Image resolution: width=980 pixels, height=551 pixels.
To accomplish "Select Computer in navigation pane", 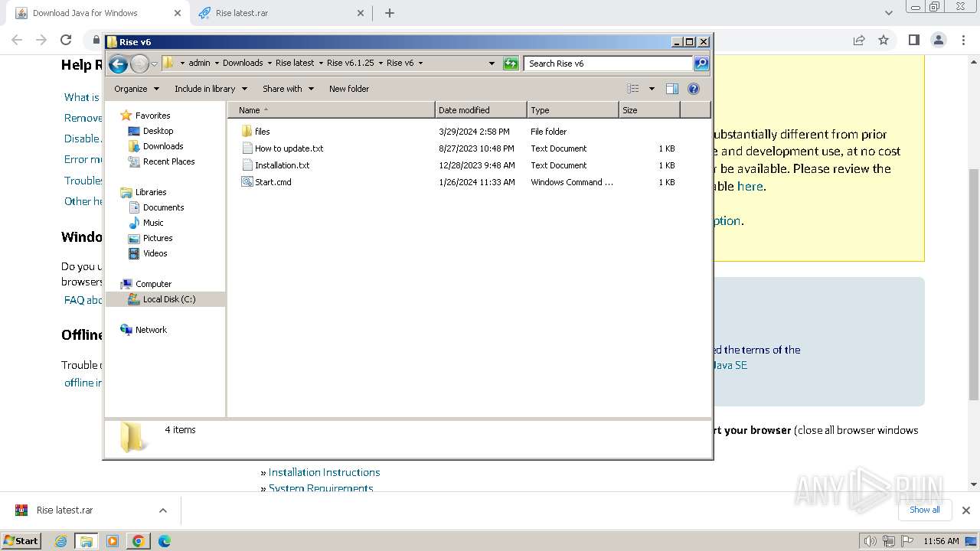I will click(x=153, y=284).
